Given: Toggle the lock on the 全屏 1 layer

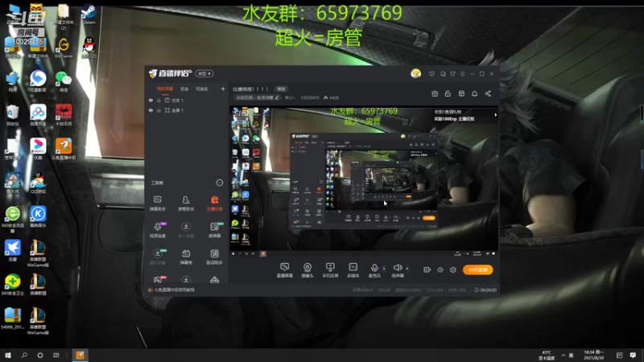Looking at the screenshot, I should pos(159,110).
